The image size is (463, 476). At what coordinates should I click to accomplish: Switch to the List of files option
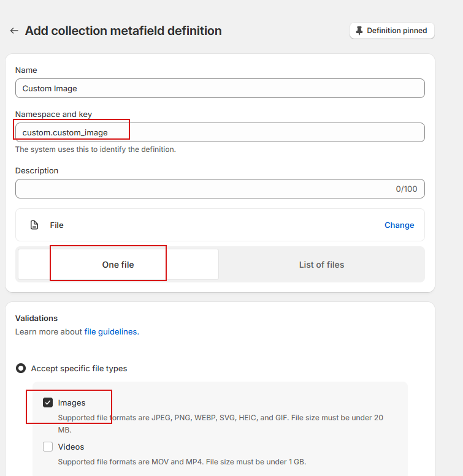pos(321,265)
